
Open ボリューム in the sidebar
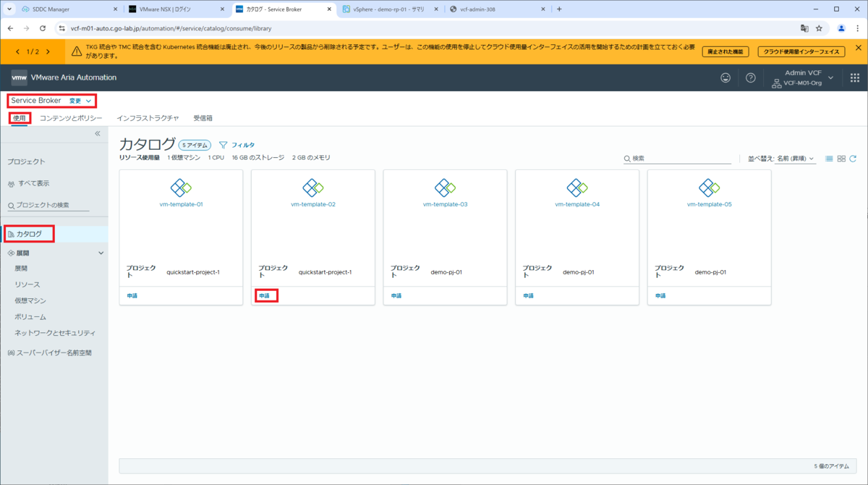click(30, 316)
